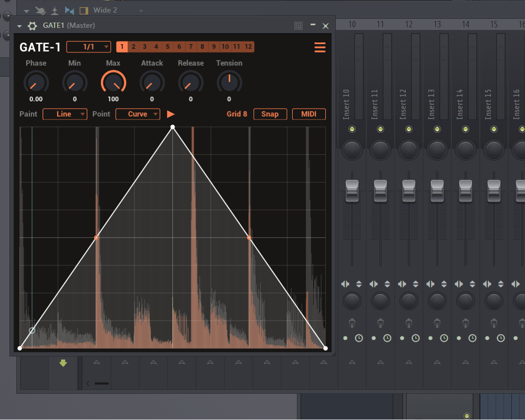Viewport: 525px width, 420px height.
Task: Select pattern 2 in GATE-1
Action: pyautogui.click(x=133, y=47)
